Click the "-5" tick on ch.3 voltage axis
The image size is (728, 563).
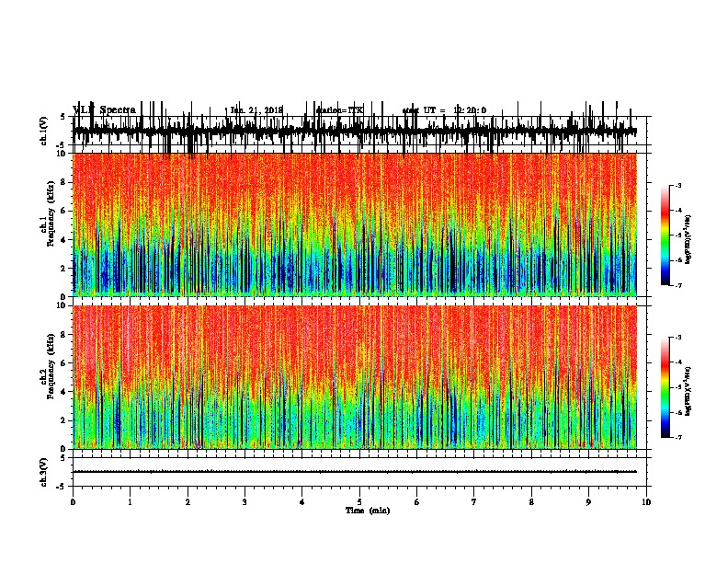click(62, 487)
